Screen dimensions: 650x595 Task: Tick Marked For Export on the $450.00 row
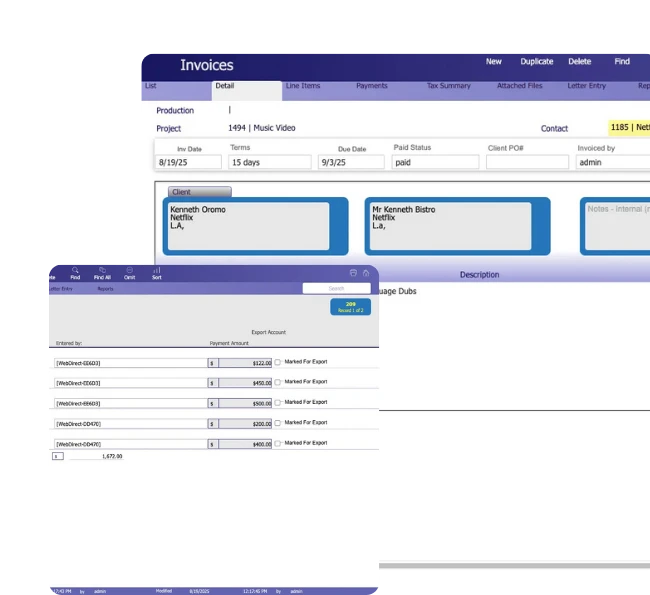point(278,382)
